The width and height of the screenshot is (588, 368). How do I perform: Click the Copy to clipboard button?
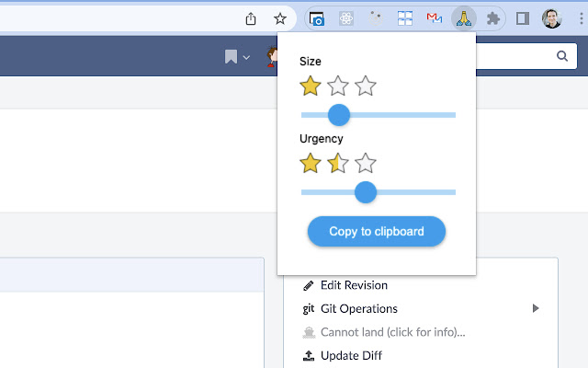[x=377, y=231]
